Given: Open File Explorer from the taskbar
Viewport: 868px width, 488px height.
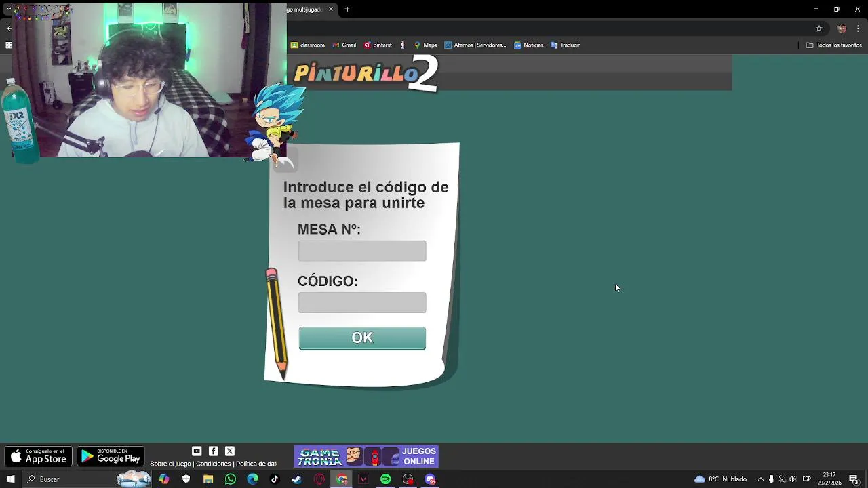Looking at the screenshot, I should coord(208,479).
